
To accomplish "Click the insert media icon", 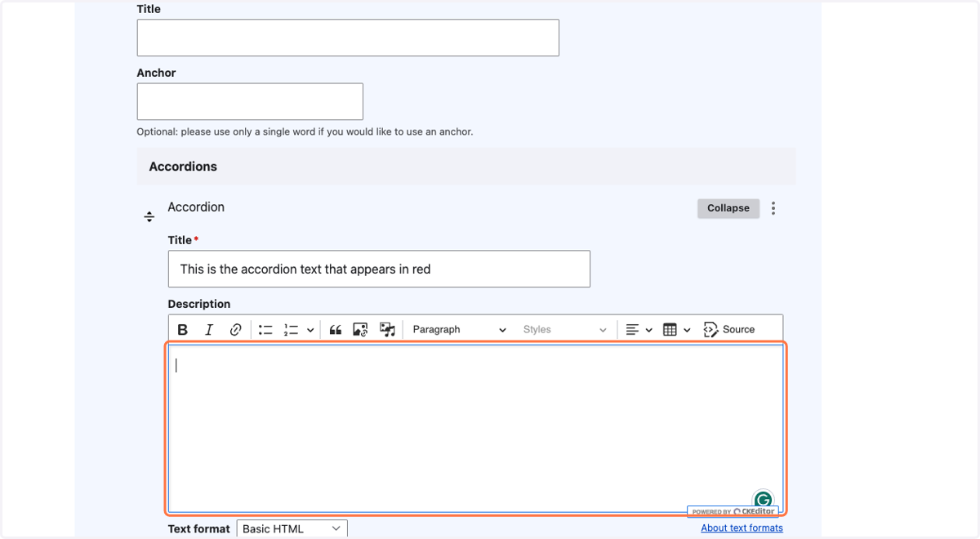I will click(387, 330).
